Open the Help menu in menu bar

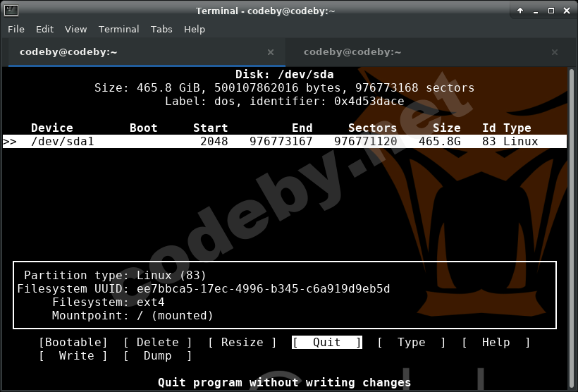point(195,29)
